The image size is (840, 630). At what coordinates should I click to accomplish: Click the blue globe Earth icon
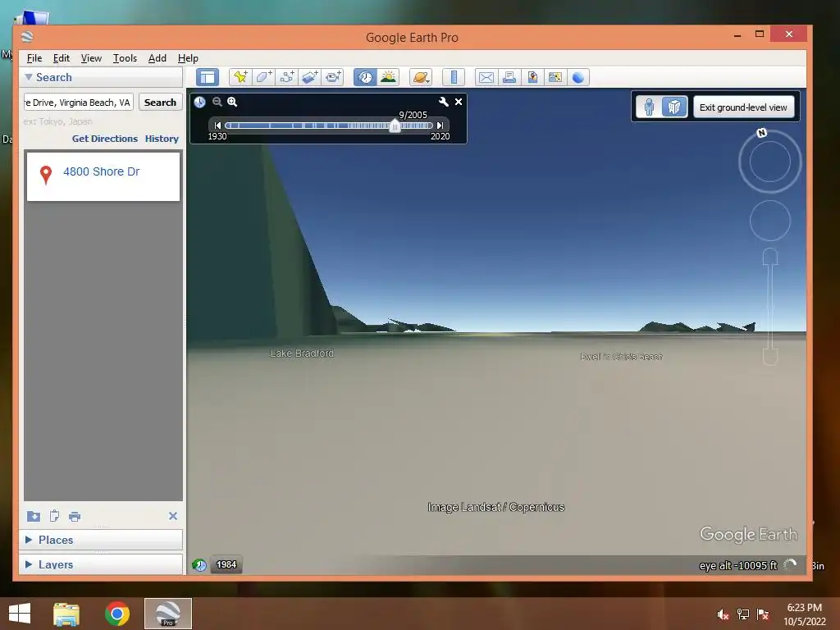578,77
